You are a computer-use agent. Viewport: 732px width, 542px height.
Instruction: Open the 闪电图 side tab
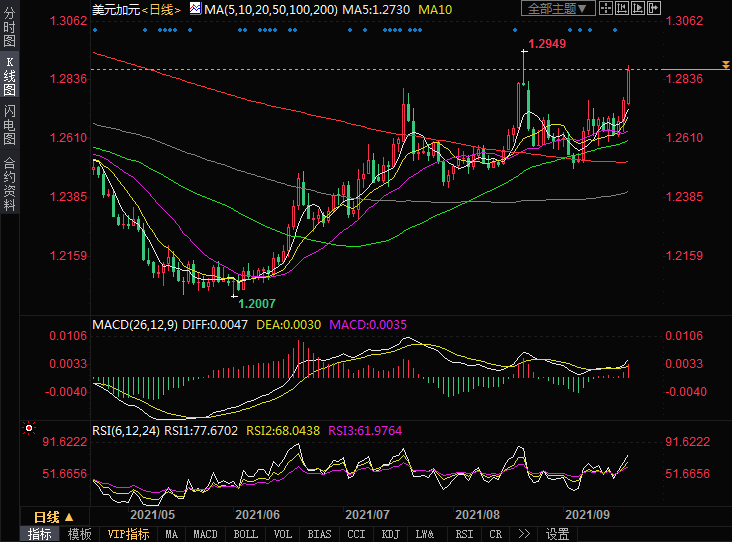pos(9,125)
